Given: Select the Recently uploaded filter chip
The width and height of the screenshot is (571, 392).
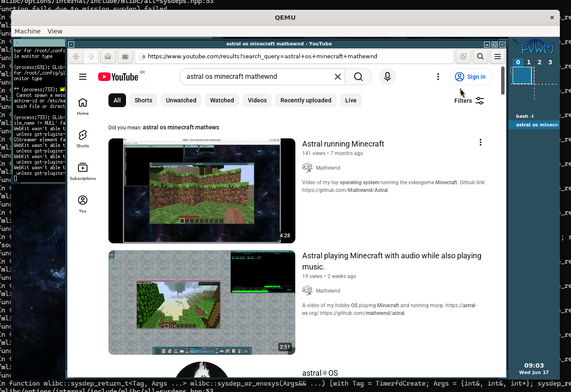Looking at the screenshot, I should coord(306,100).
